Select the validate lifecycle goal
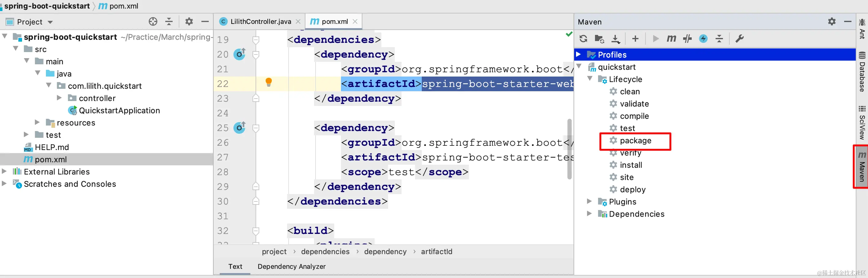The height and width of the screenshot is (278, 868). 634,104
